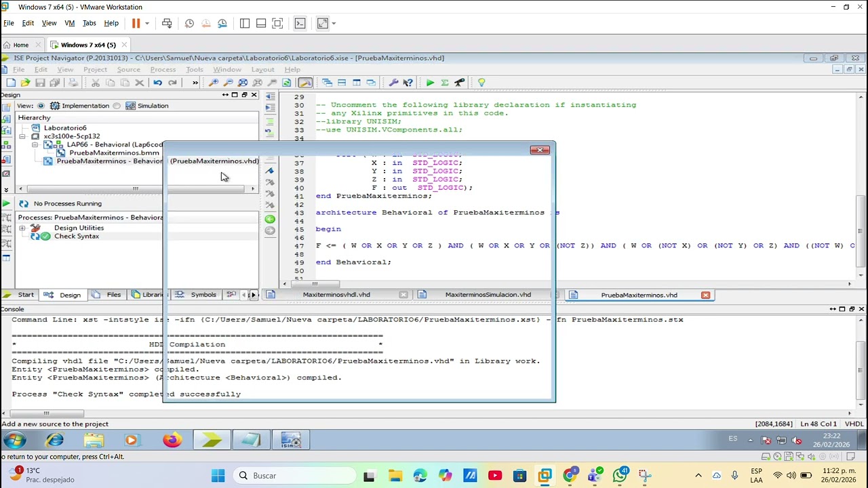Click the green refresh icon in ISE toolbar
The image size is (868, 488).
click(x=287, y=83)
